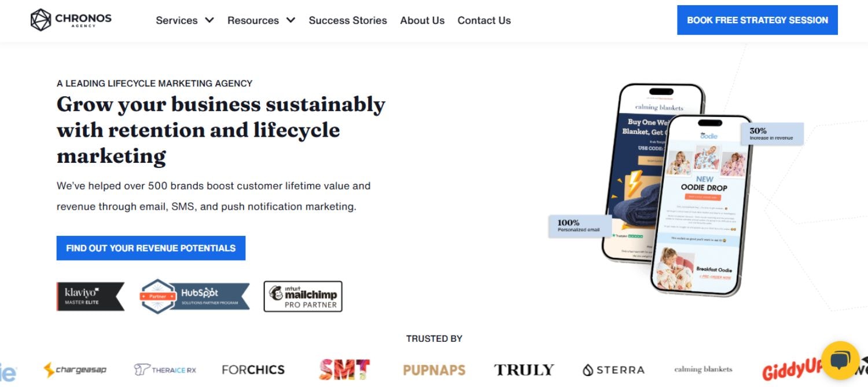Image resolution: width=868 pixels, height=387 pixels.
Task: Expand the Resources dropdown chevron
Action: tap(290, 20)
